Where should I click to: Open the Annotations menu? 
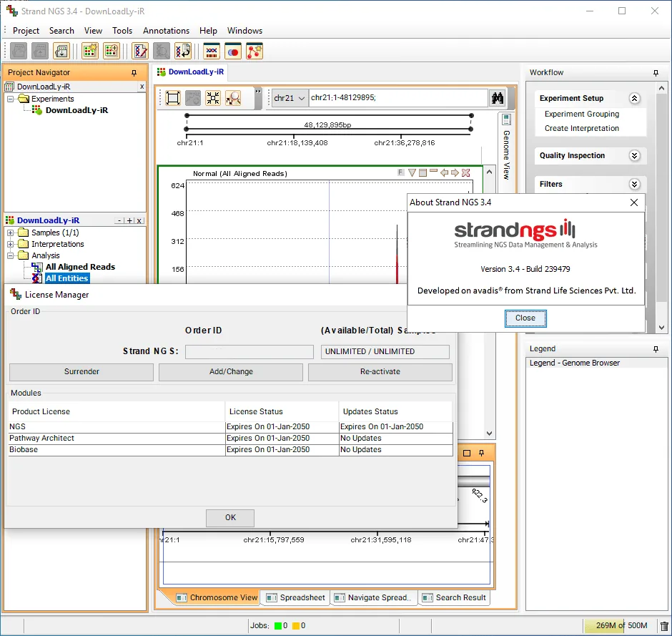click(x=166, y=31)
